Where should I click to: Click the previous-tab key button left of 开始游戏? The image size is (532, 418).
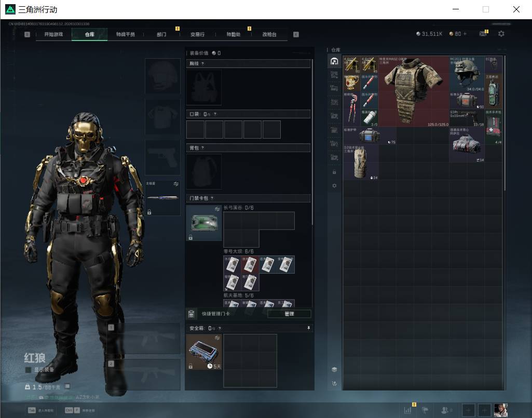pyautogui.click(x=27, y=34)
